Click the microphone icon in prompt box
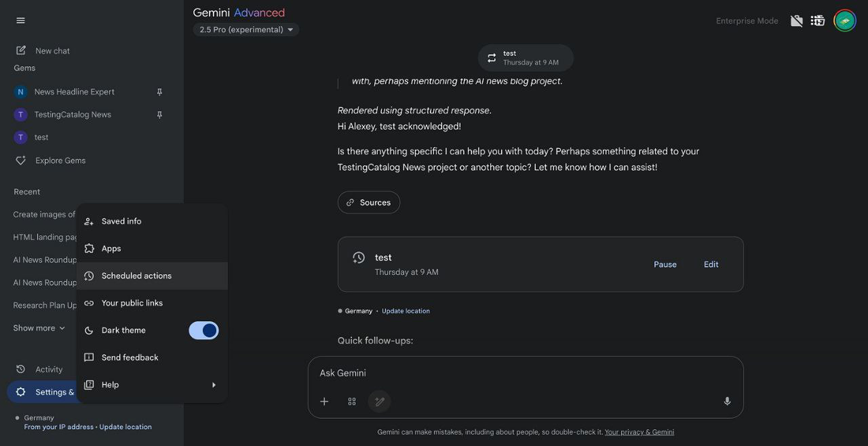This screenshot has width=868, height=446. [x=727, y=401]
